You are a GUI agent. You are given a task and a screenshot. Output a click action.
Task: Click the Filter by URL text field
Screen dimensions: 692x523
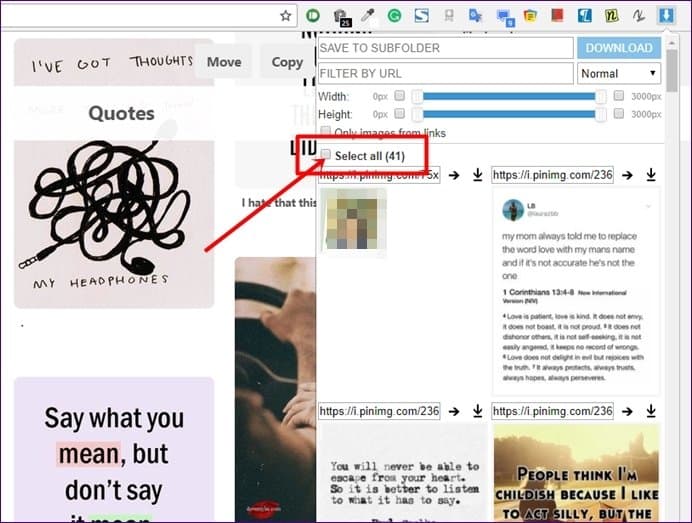tap(445, 73)
